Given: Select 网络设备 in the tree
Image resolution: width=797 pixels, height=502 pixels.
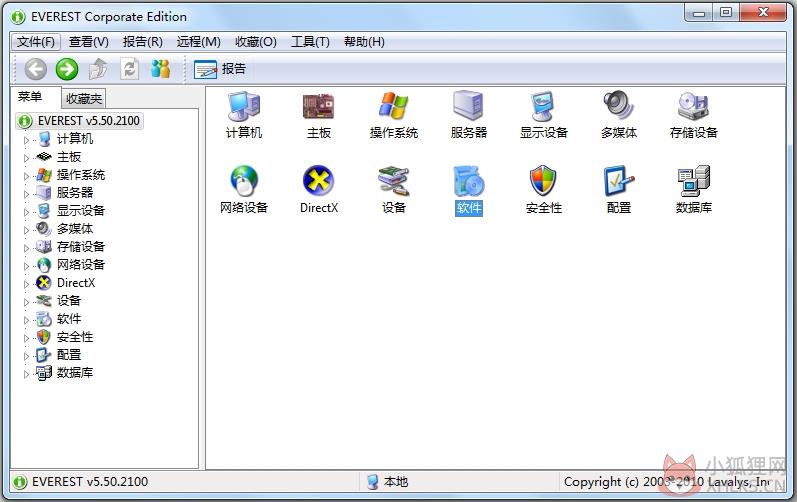Looking at the screenshot, I should pyautogui.click(x=81, y=265).
